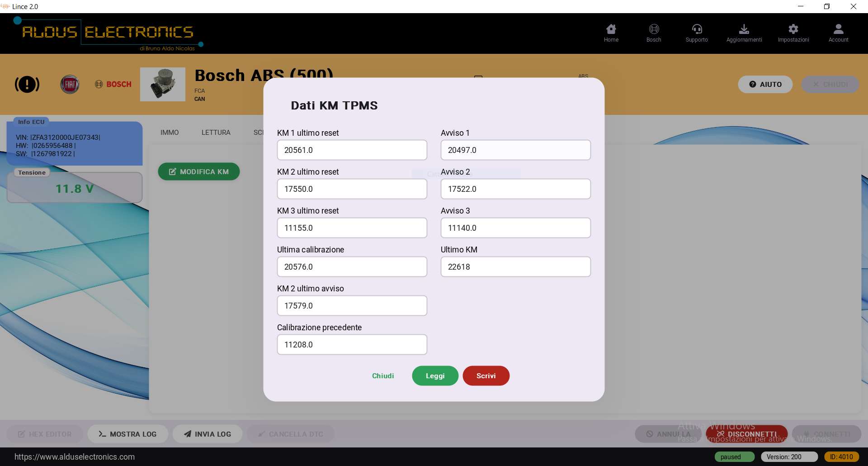
Task: Click the Info ECU panel label
Action: pos(31,122)
